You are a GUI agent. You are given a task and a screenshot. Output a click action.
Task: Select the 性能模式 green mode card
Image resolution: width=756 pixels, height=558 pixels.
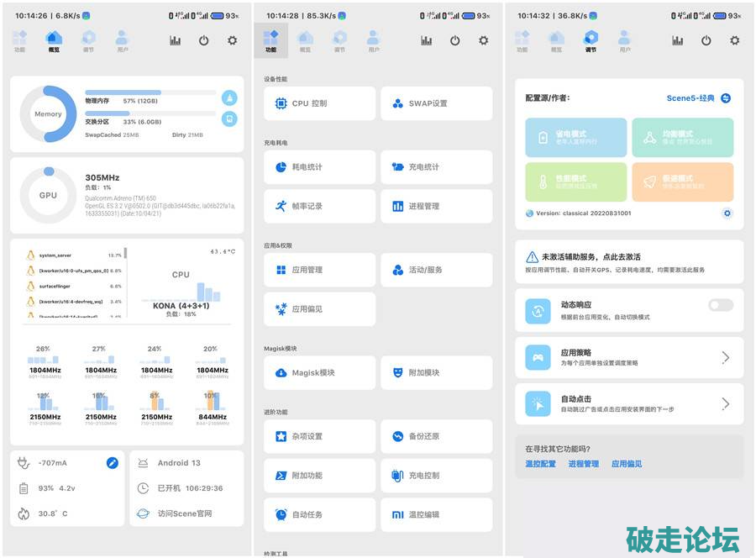coord(576,182)
